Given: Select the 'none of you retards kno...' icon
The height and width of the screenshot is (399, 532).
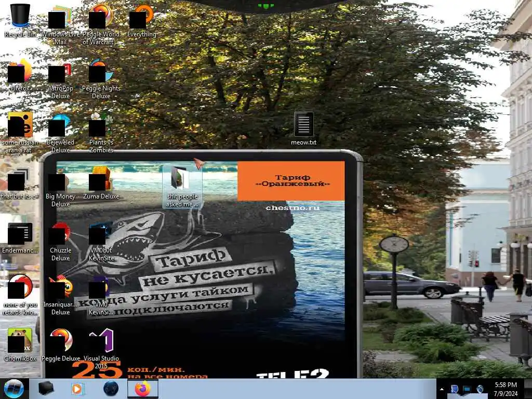Looking at the screenshot, I should (20, 295).
